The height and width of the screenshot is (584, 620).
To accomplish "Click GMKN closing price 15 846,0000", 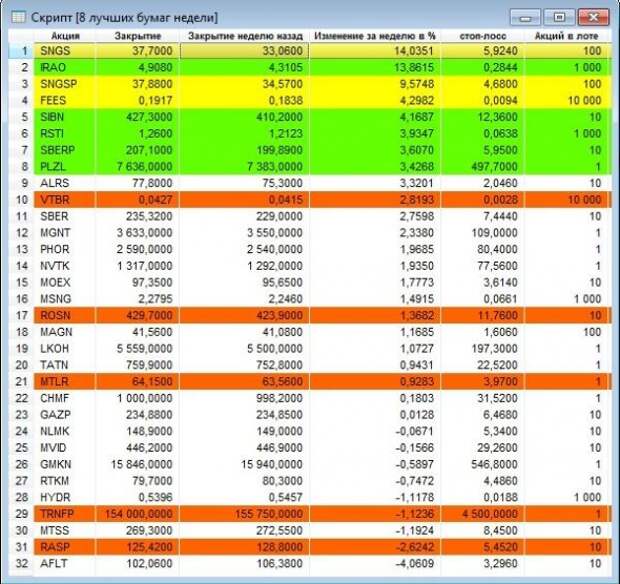I will coord(142,465).
